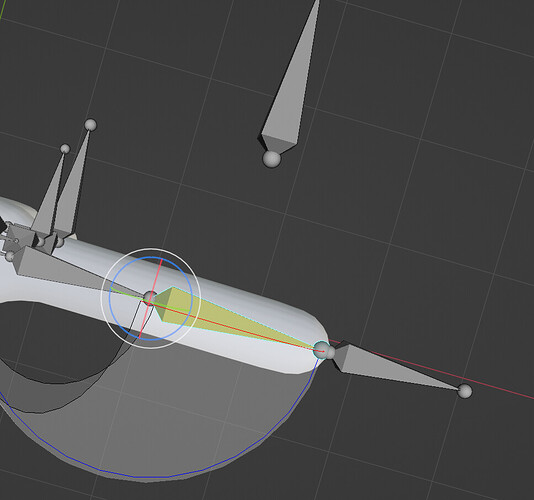
Task: Select the cyan-outlined tail joint of yellow bone
Action: tap(321, 350)
